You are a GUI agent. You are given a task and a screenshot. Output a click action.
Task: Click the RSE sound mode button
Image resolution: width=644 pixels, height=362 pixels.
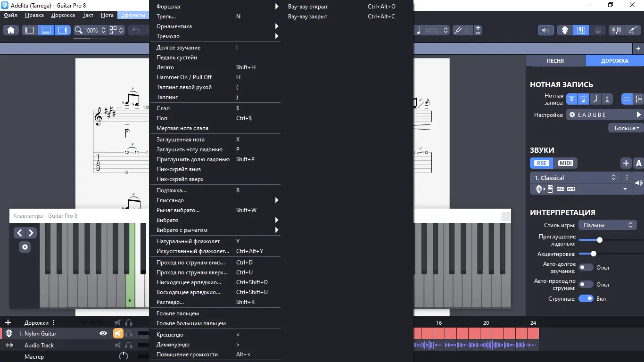coord(541,163)
